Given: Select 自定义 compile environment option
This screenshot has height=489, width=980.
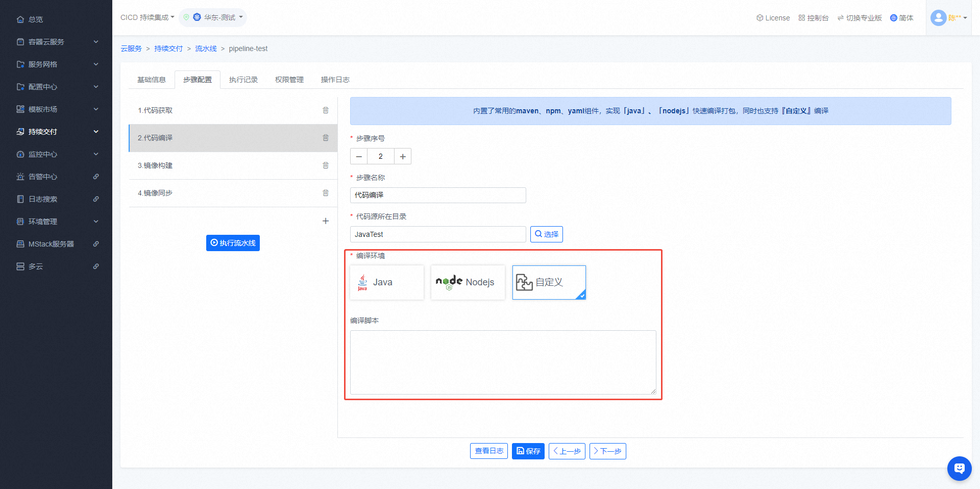Looking at the screenshot, I should point(549,282).
